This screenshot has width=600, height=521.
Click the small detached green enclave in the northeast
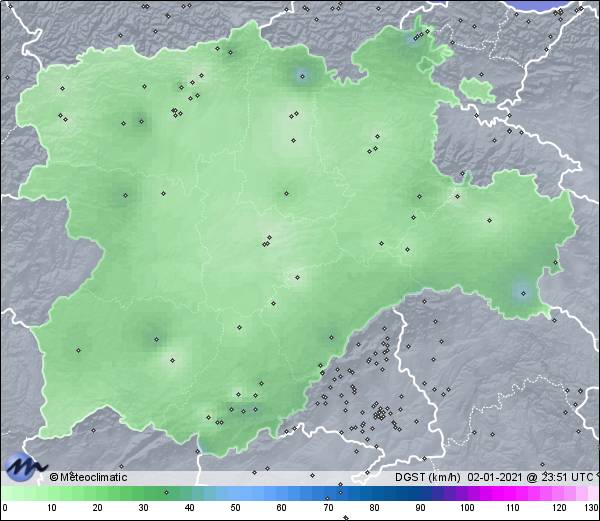[x=478, y=90]
